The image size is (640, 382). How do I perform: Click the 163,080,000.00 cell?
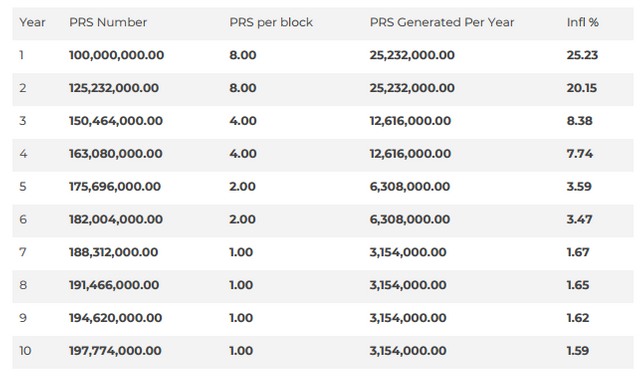[116, 153]
